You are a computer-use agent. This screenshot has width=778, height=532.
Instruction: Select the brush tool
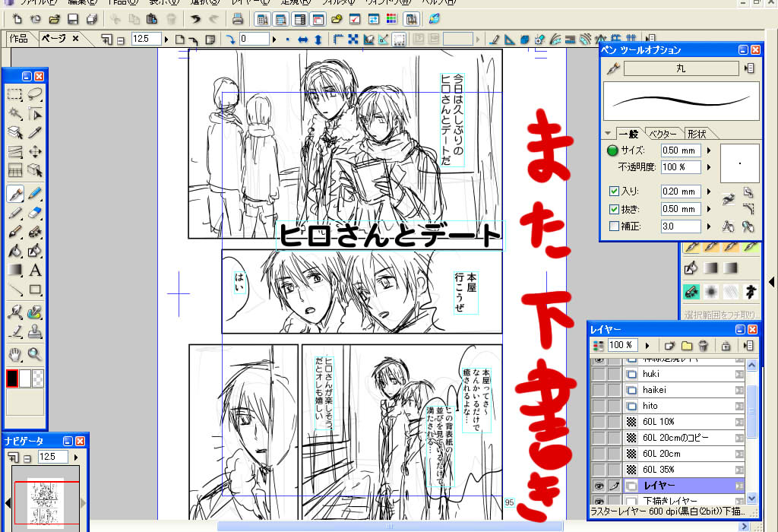pos(15,232)
